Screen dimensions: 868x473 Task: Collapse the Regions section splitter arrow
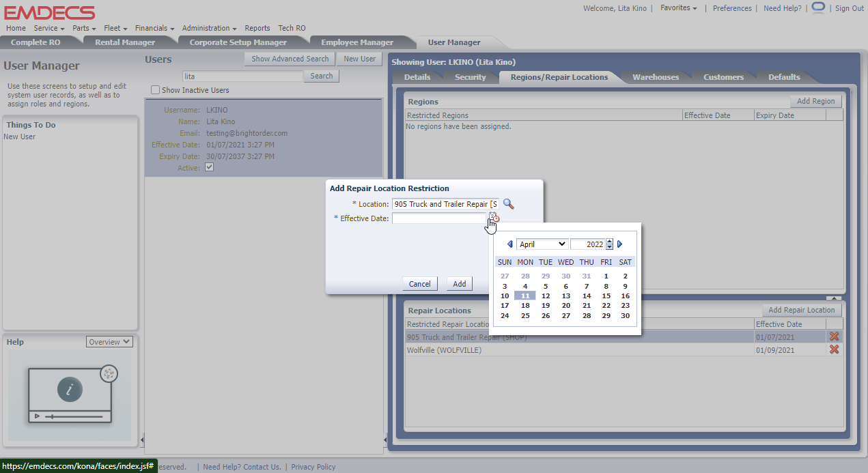(834, 298)
